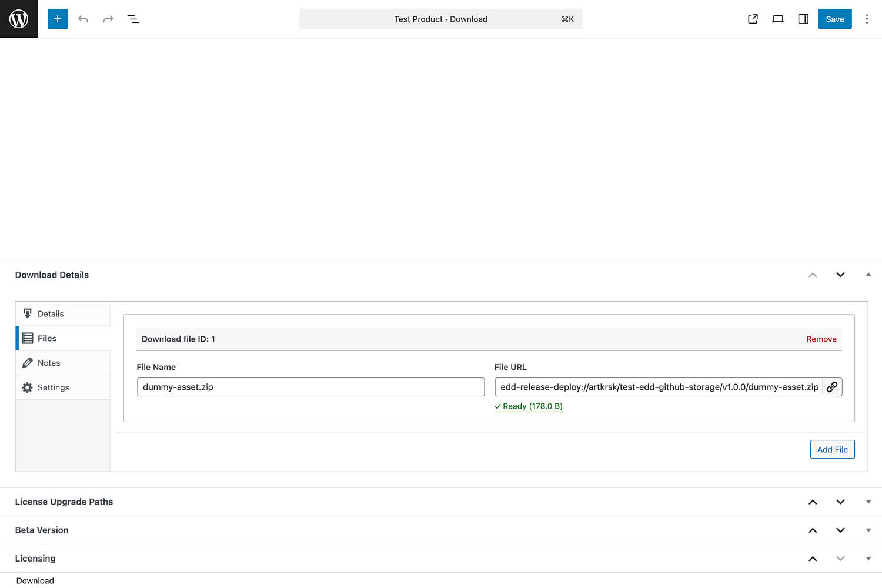Screen dimensions: 882x588
Task: Open the device preview options
Action: 778,19
